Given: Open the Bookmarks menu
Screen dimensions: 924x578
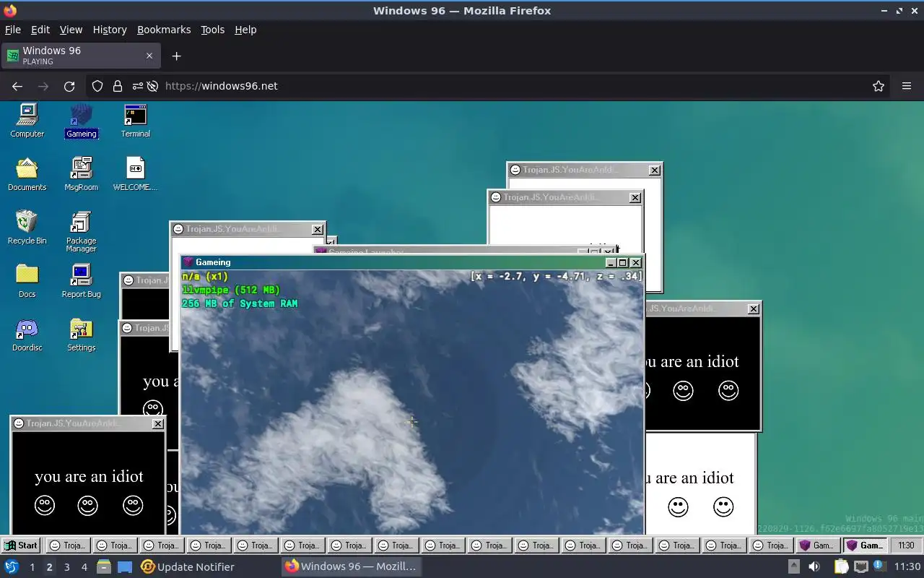Looking at the screenshot, I should (x=164, y=30).
